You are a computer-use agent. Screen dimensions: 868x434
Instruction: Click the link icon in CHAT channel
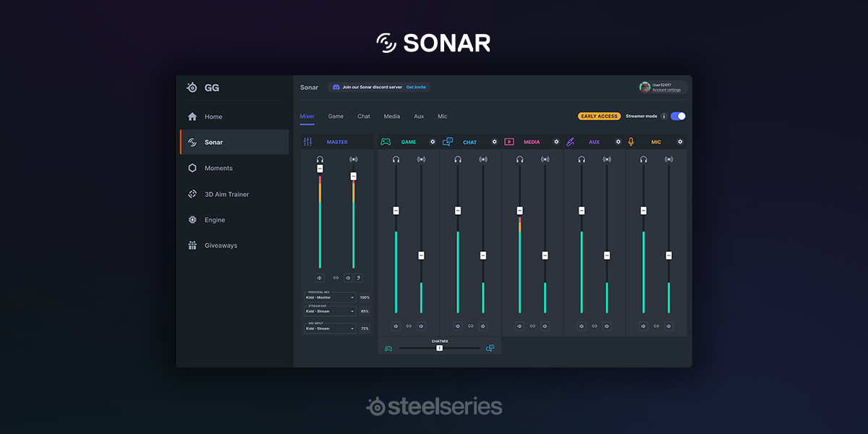(470, 326)
